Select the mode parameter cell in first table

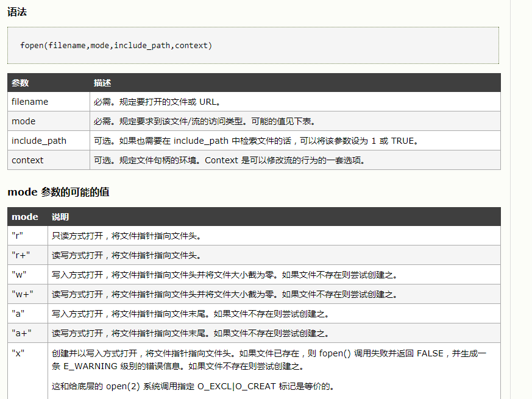click(24, 121)
